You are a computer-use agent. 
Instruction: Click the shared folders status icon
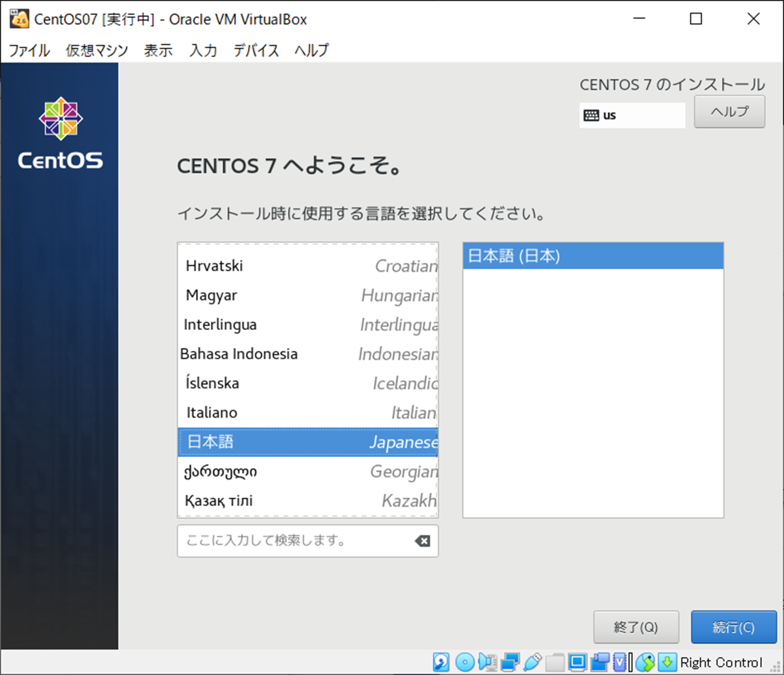tap(554, 662)
